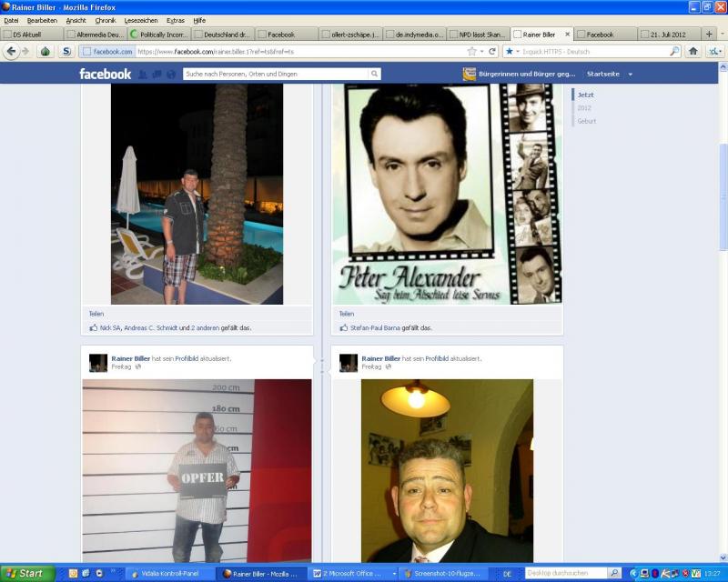
Task: Open the bookmark star dropdown arrow in address bar
Action: [482, 51]
